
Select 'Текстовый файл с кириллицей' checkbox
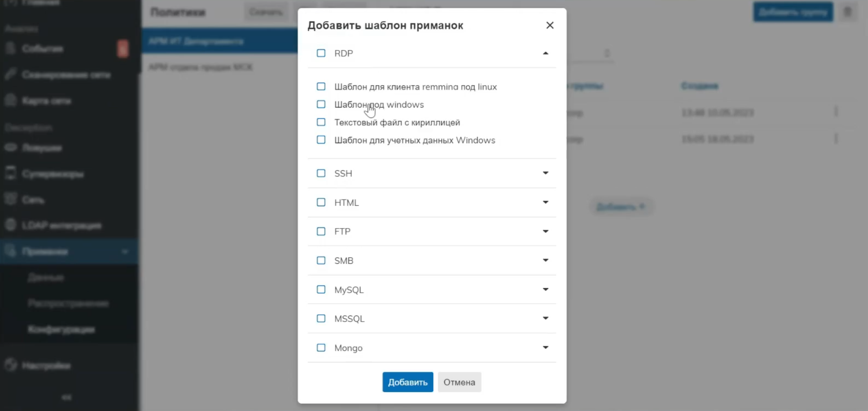321,122
